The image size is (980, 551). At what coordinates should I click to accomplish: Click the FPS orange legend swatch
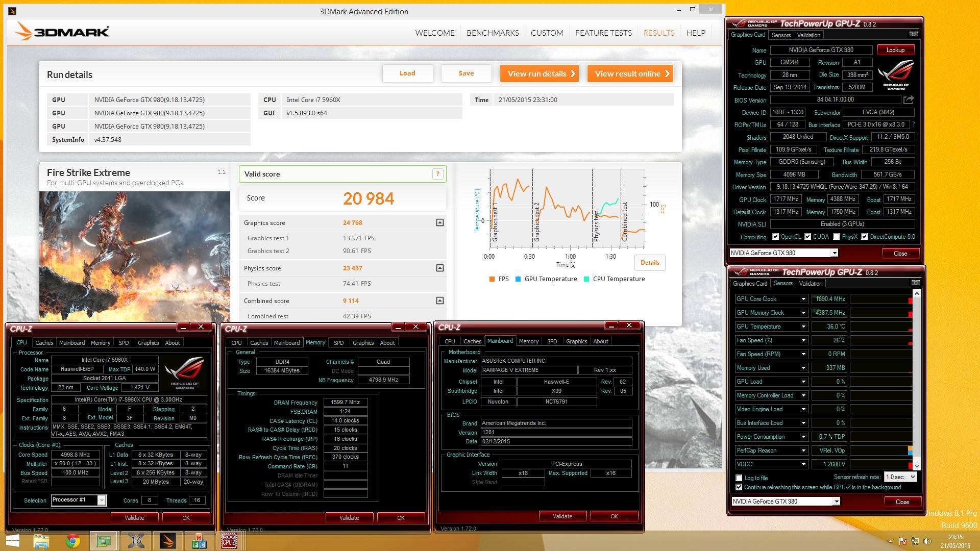pyautogui.click(x=492, y=279)
